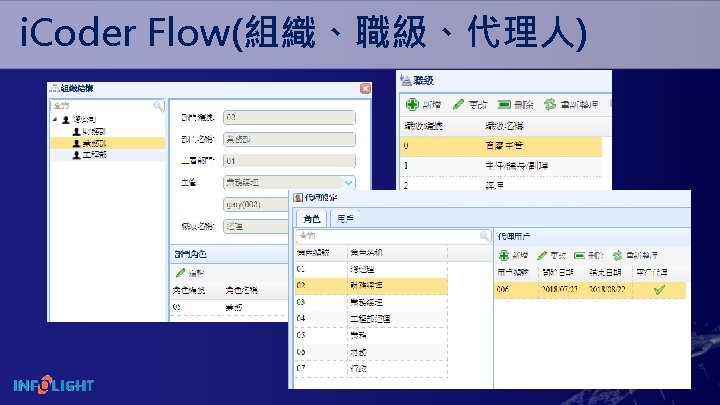
Task: Open the 主管 supervisor dropdown arrow
Action: click(349, 183)
